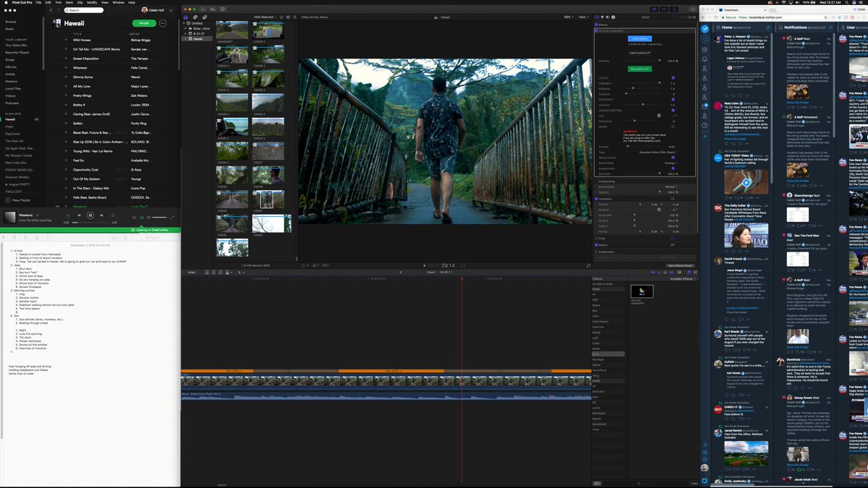Viewport: 868px width, 488px height.
Task: Toggle the Monochrome checkbox
Action: (x=673, y=158)
